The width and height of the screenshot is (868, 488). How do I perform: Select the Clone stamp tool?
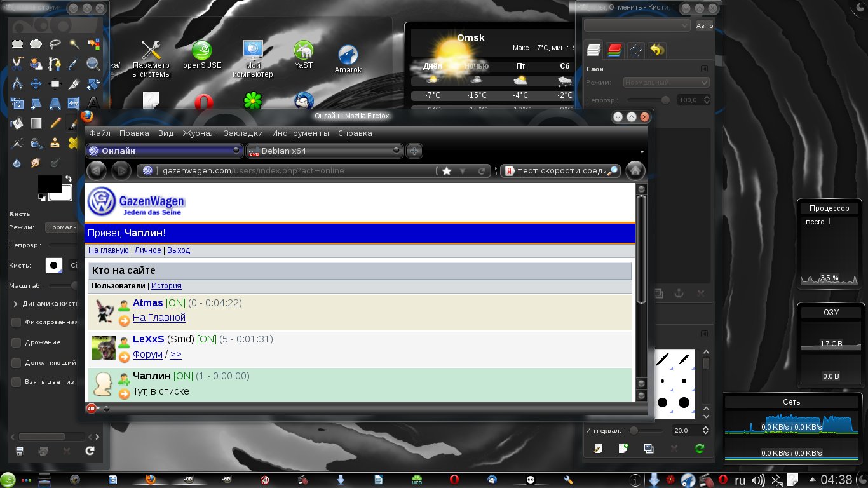55,142
